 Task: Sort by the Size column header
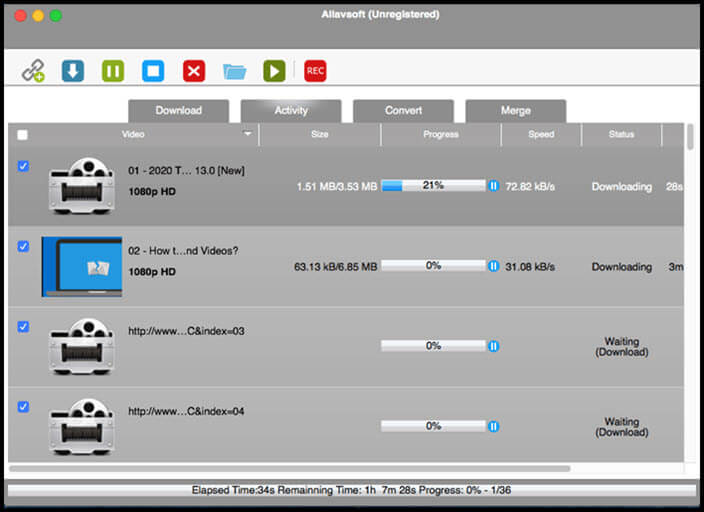click(320, 134)
